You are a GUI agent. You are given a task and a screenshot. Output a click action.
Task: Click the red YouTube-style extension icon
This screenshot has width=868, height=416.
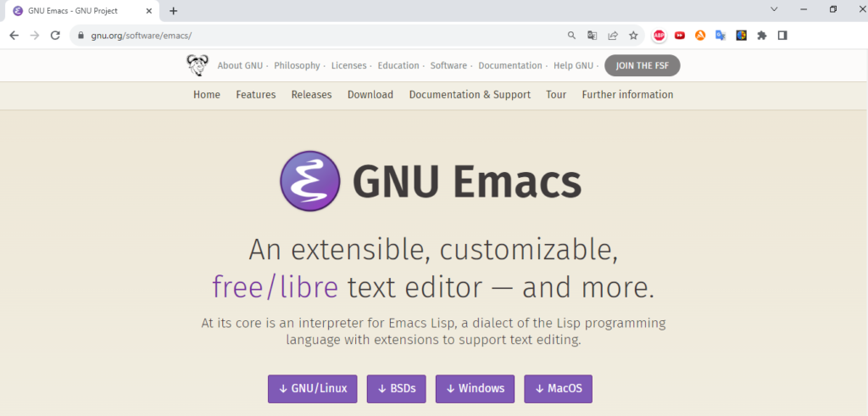(680, 36)
